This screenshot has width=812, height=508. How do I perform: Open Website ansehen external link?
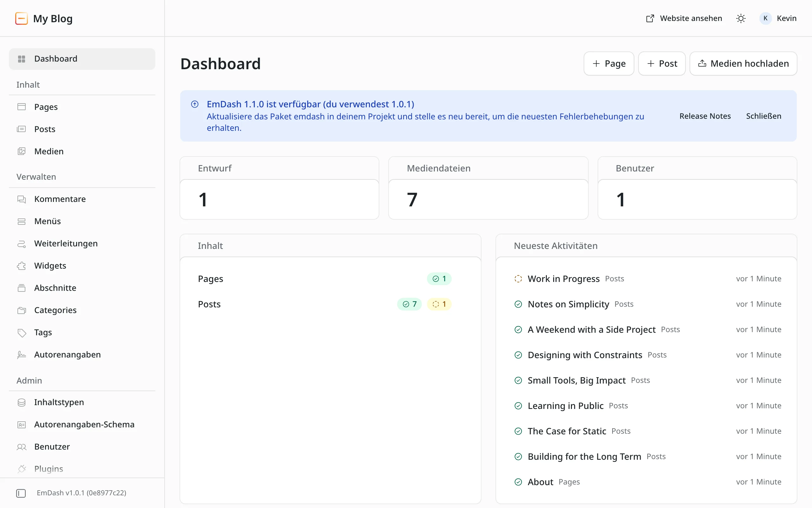(684, 18)
